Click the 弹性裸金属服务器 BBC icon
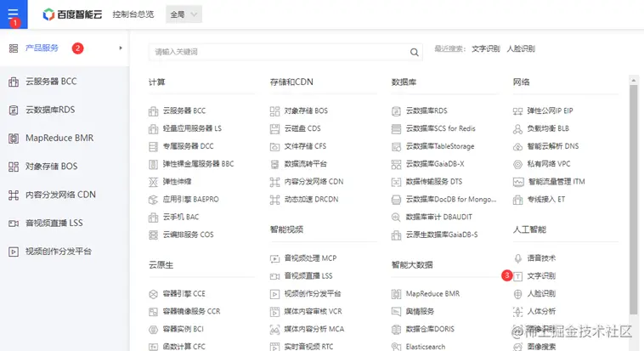 [153, 164]
